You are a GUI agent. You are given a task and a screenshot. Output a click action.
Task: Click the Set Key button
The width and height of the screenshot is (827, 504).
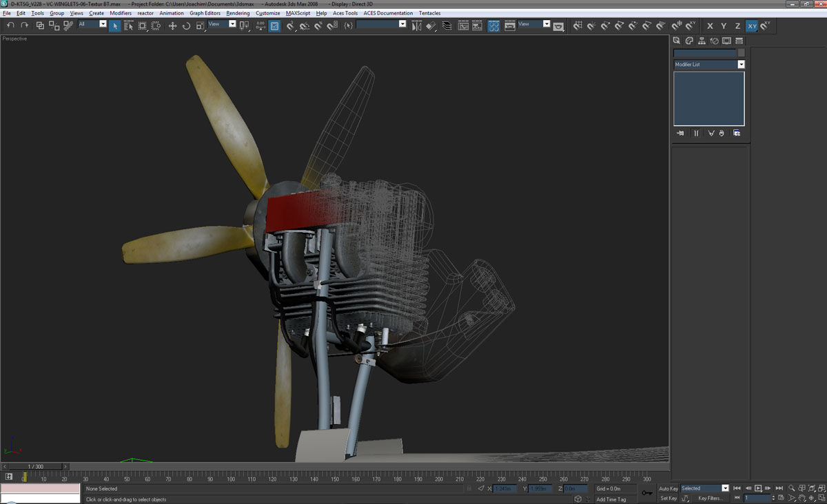tap(668, 498)
